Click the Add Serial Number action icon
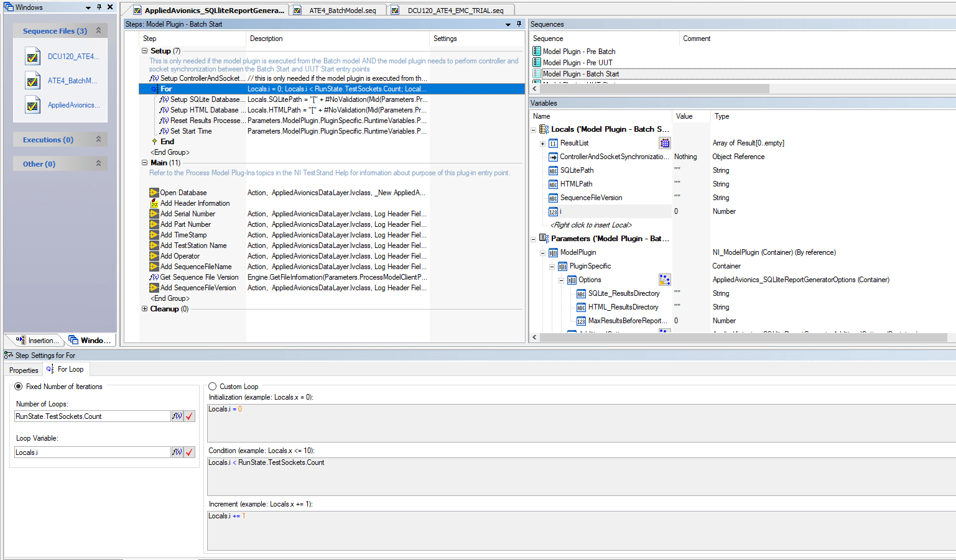Viewport: 956px width, 560px height. 154,214
